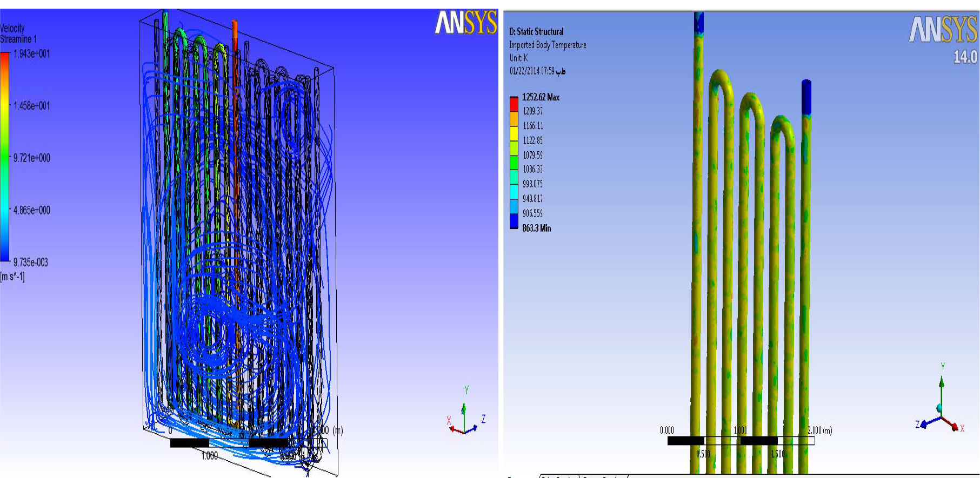Click the 2.000 (m) scale ruler in structural view
The width and height of the screenshot is (980, 478).
[x=741, y=440]
